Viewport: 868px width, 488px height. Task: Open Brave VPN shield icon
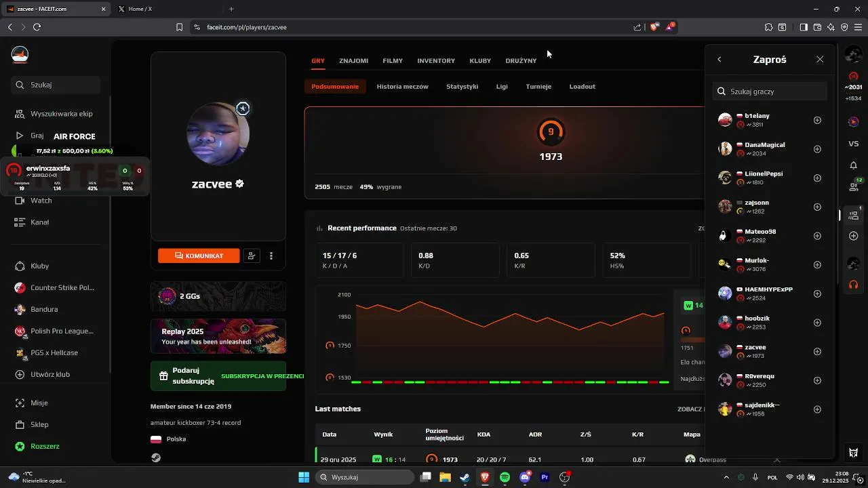click(844, 27)
